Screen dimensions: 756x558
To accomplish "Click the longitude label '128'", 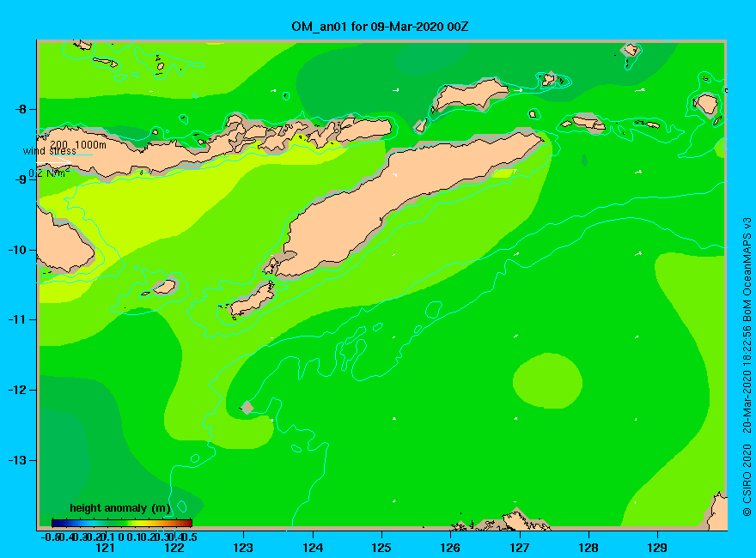I will click(x=588, y=548).
